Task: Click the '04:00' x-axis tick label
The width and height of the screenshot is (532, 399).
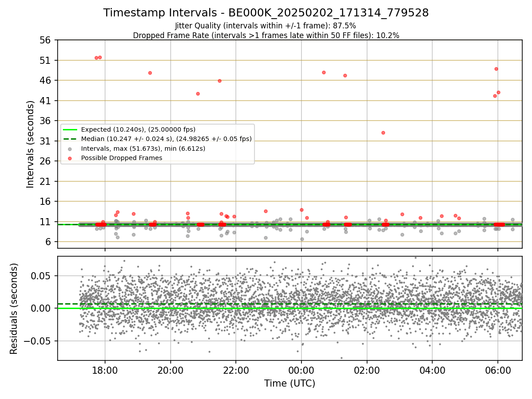Action: pyautogui.click(x=432, y=370)
